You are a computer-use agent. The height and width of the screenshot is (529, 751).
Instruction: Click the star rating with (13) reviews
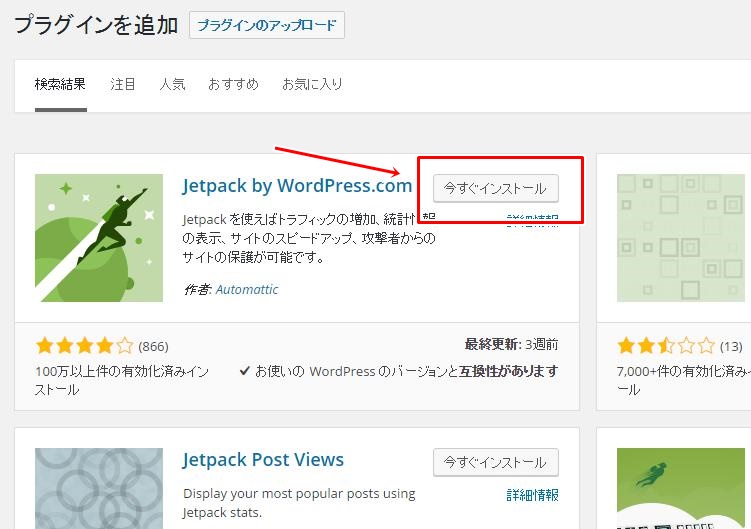(x=666, y=345)
